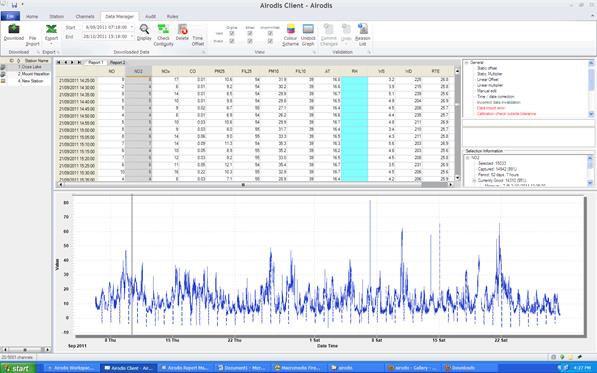Click the Undo icon in Validation group
Viewport: 597px width, 373px height.
pyautogui.click(x=346, y=29)
